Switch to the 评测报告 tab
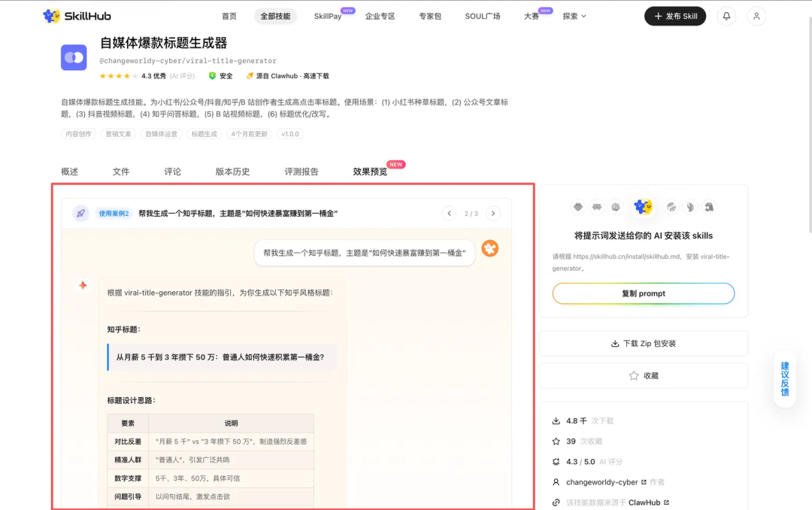Viewport: 812px width, 510px height. (301, 172)
